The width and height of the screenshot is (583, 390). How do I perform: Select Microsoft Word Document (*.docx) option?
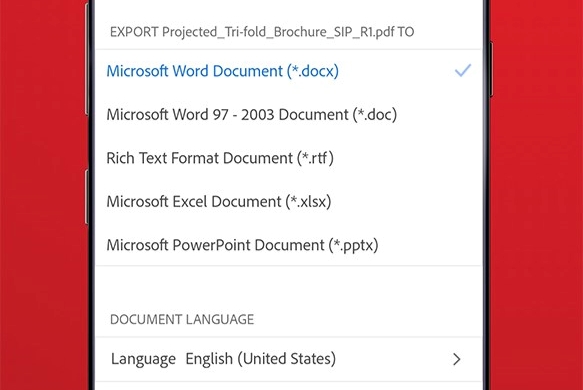289,71
